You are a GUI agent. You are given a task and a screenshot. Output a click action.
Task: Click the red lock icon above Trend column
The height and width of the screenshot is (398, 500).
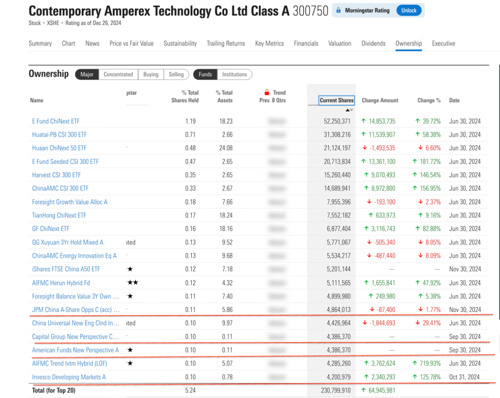[267, 92]
